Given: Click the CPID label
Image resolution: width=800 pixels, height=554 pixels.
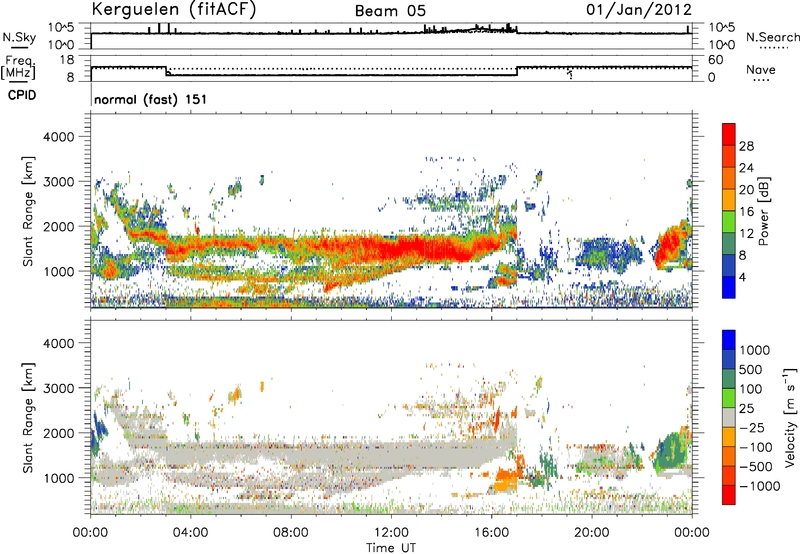Looking at the screenshot, I should point(22,95).
